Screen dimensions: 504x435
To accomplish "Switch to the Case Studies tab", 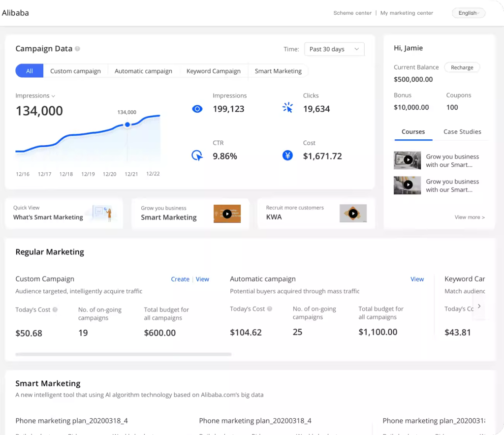I will [462, 132].
